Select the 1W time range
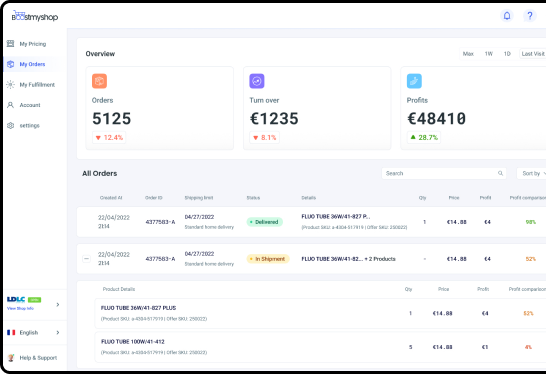The height and width of the screenshot is (374, 546). tap(489, 54)
